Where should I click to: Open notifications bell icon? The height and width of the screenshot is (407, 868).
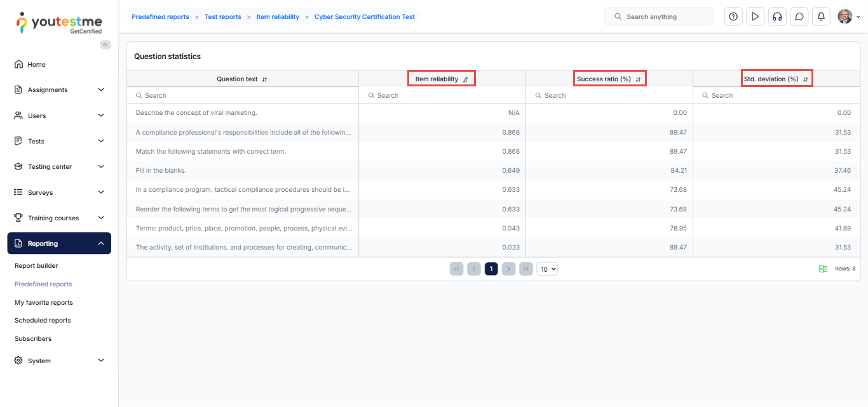(821, 17)
